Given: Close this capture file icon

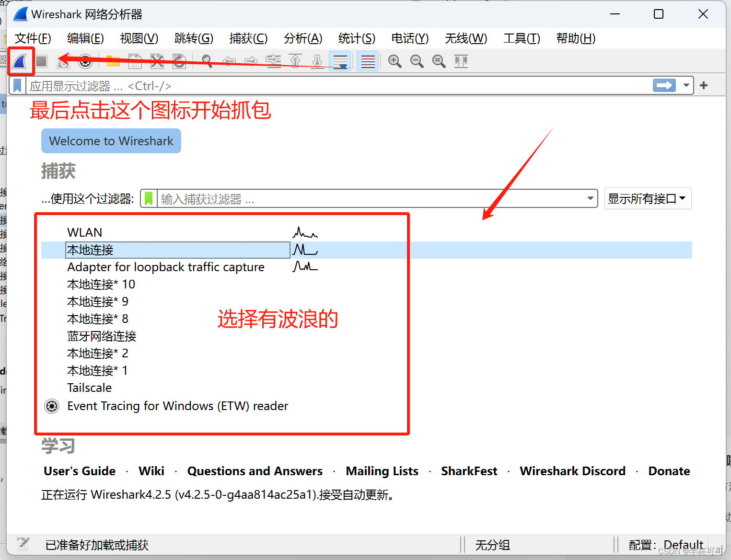Looking at the screenshot, I should (157, 61).
